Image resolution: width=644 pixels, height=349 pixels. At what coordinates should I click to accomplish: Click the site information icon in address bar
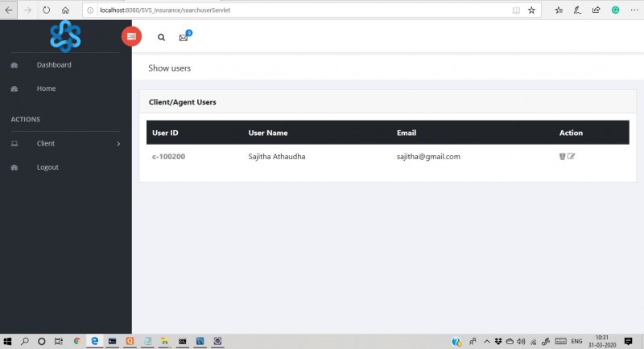90,10
